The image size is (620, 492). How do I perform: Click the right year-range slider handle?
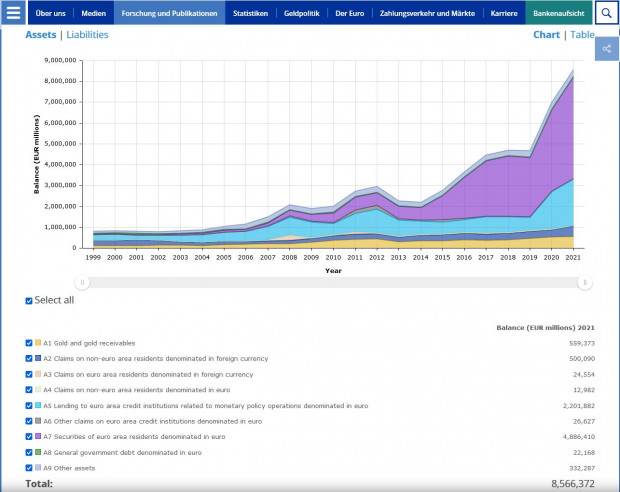coord(583,283)
